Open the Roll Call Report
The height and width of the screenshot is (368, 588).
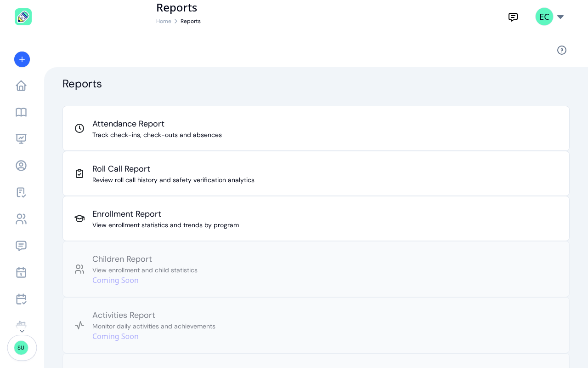coord(316,173)
